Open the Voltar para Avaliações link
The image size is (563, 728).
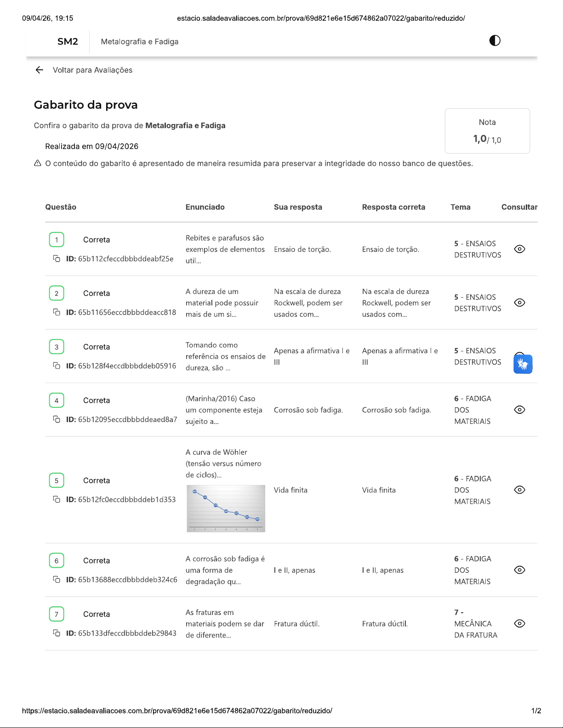[x=92, y=70]
